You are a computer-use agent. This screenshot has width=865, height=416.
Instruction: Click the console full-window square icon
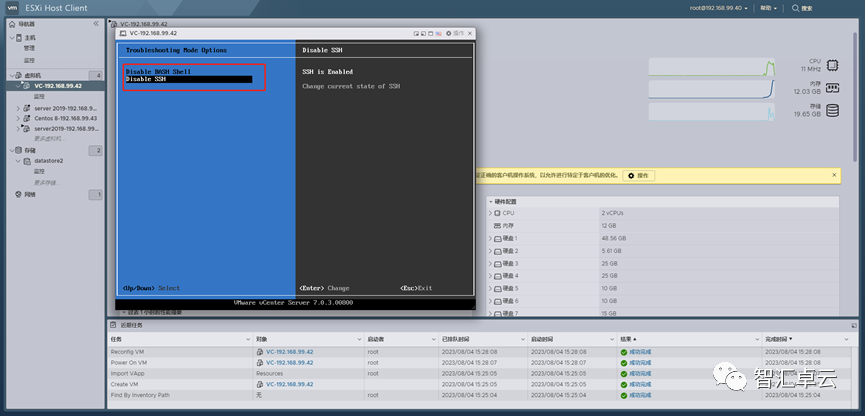click(x=431, y=34)
